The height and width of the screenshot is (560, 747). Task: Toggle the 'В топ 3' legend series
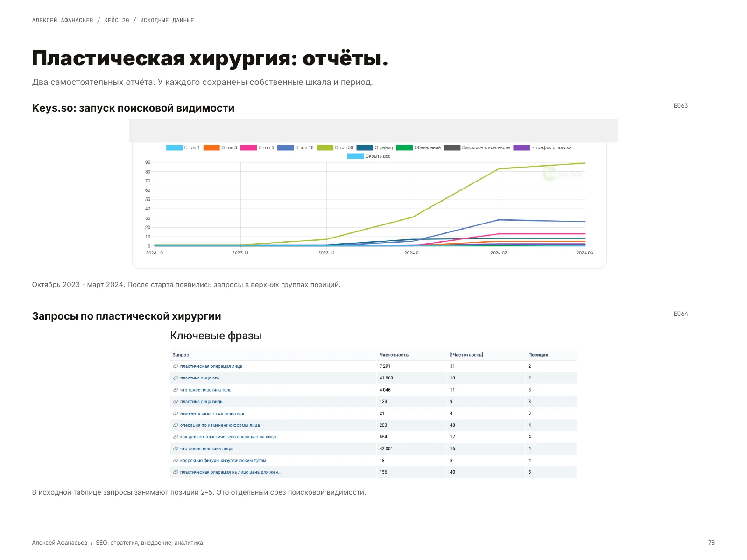pos(220,147)
